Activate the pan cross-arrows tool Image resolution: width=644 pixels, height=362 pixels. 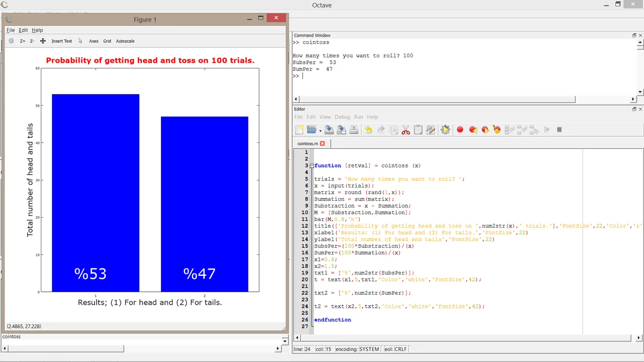tap(43, 41)
